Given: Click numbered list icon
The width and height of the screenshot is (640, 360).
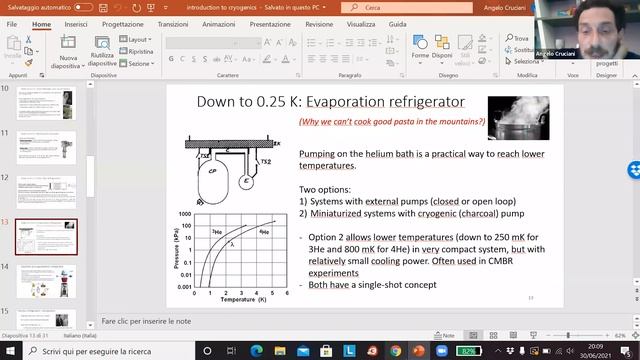Looking at the screenshot, I should pos(332,42).
